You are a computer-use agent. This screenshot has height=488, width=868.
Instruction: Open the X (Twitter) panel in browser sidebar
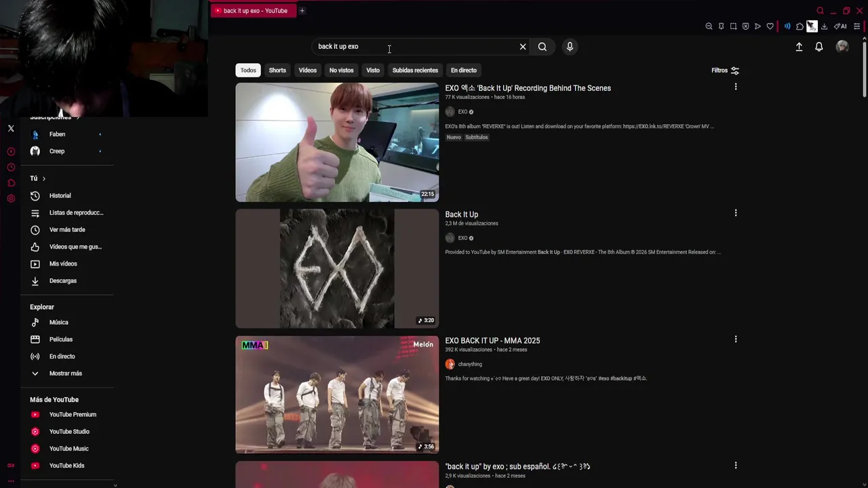coord(11,128)
